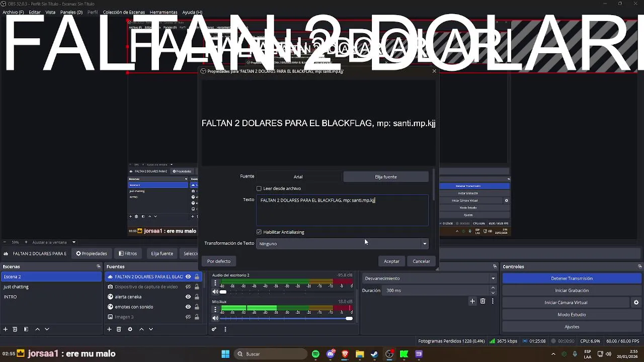Hide FALTAN 2 DOLARES source eye
The width and height of the screenshot is (644, 362).
188,277
